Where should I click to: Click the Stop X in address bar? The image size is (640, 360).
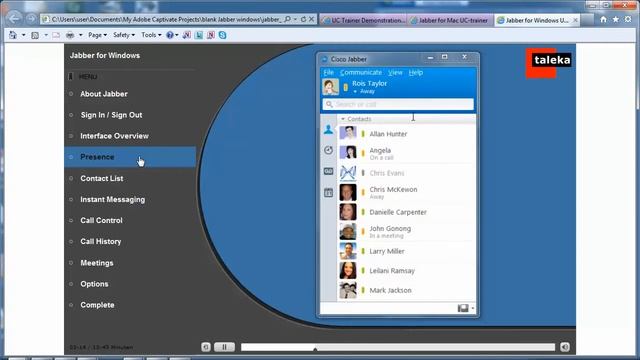pos(311,19)
